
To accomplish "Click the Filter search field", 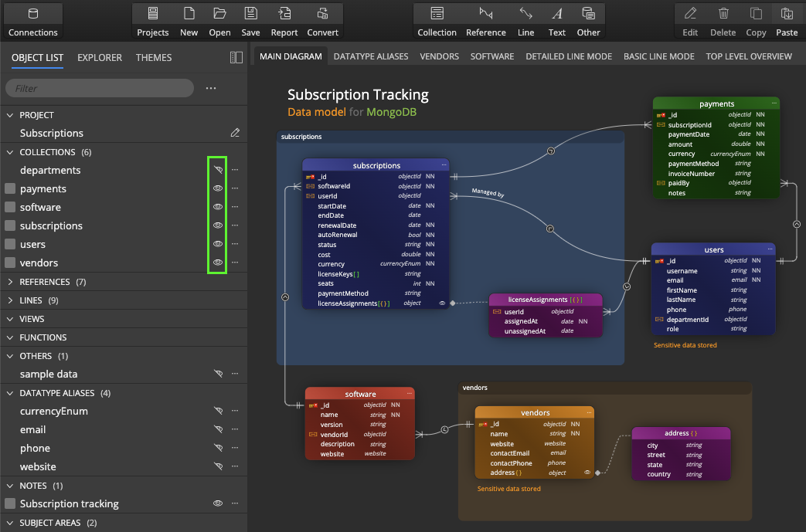I will coord(99,89).
